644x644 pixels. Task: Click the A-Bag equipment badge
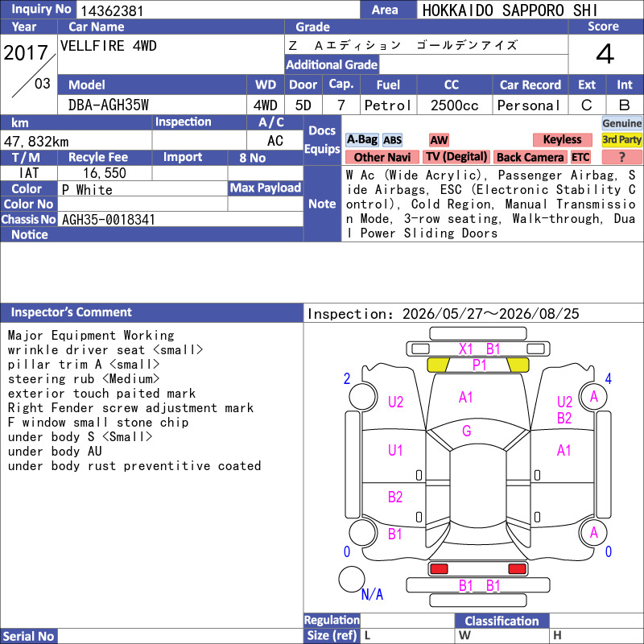click(361, 140)
